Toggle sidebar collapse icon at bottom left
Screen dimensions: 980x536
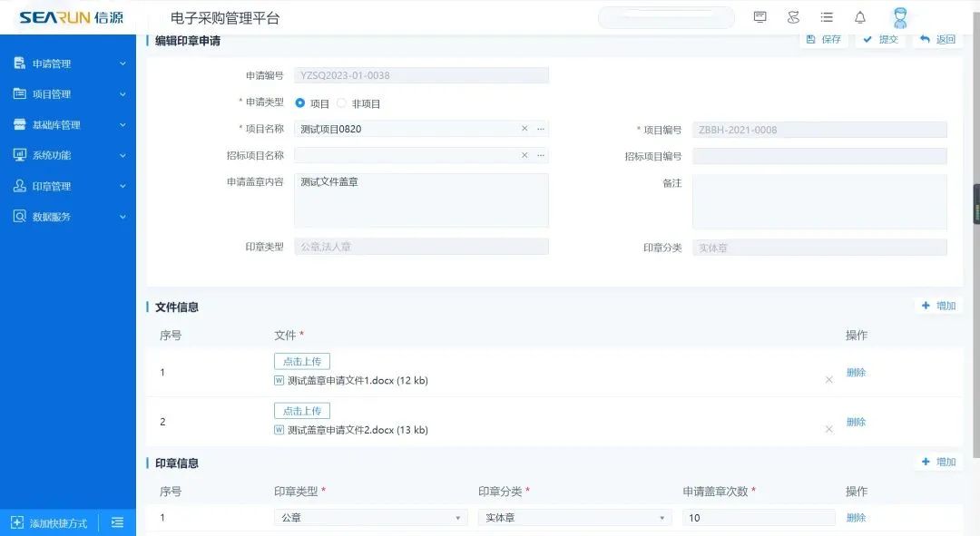click(117, 522)
